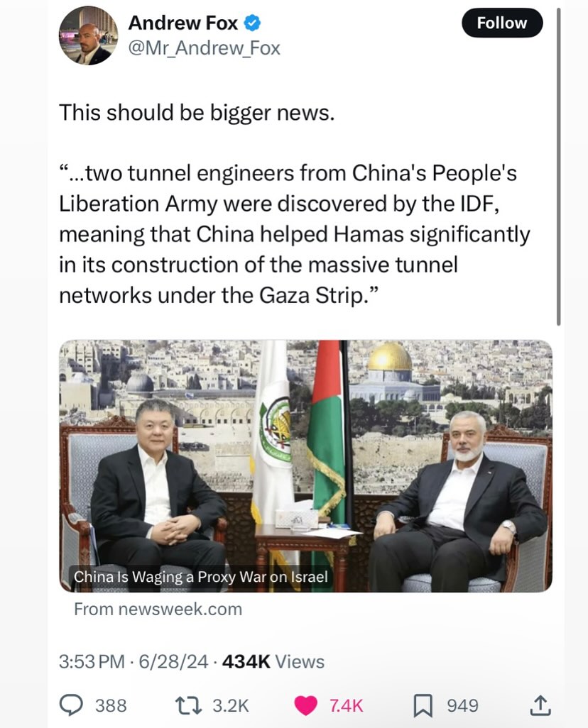The image size is (588, 728).
Task: Open the 3:53 PM timestamp
Action: (92, 661)
